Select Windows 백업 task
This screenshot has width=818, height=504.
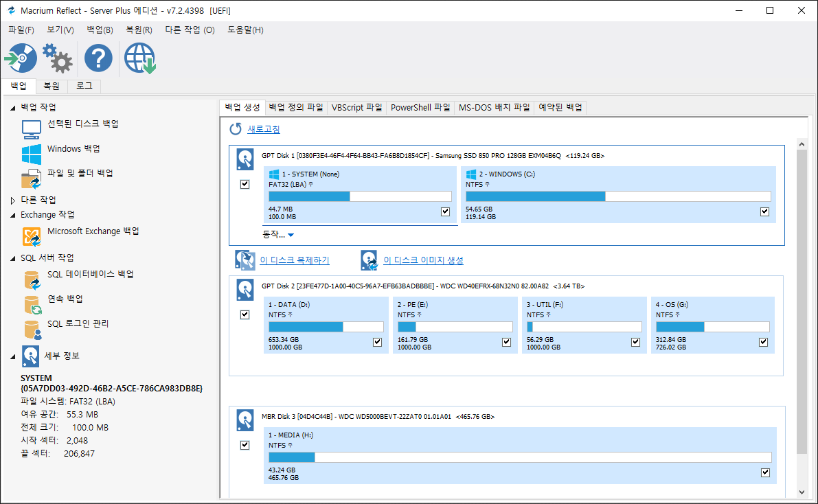[x=73, y=149]
